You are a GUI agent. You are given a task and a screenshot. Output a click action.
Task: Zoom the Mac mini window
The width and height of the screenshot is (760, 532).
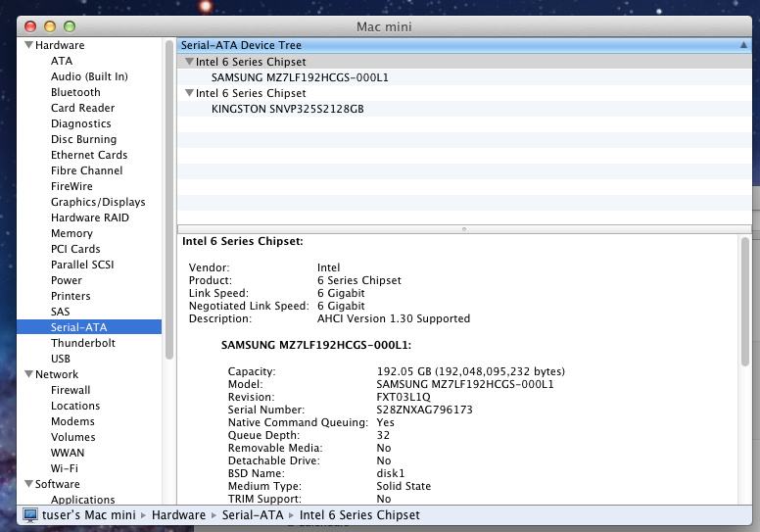(70, 26)
